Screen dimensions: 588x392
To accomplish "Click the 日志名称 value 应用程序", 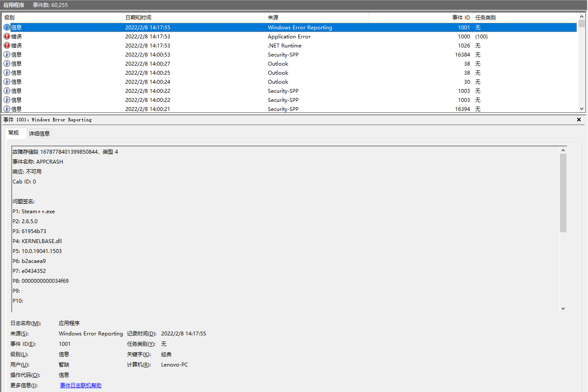I will (x=69, y=323).
